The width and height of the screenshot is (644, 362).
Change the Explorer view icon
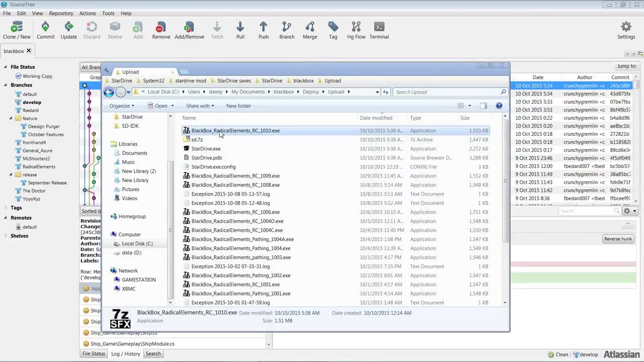pyautogui.click(x=461, y=106)
